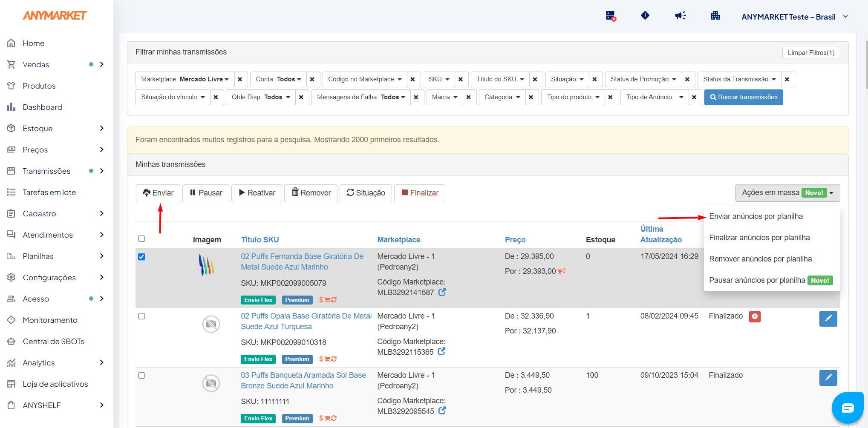The height and width of the screenshot is (428, 868).
Task: Clear the Situação filter with its X
Action: click(x=594, y=79)
